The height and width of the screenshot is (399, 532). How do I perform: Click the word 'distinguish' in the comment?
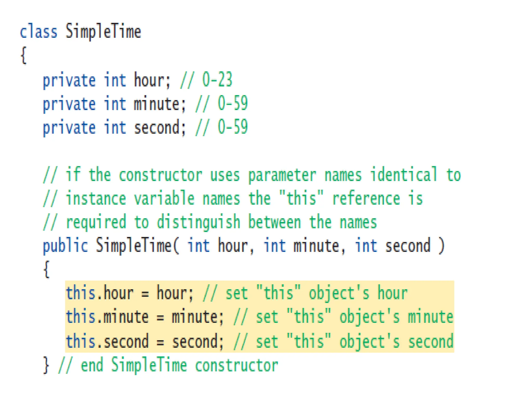(x=199, y=222)
